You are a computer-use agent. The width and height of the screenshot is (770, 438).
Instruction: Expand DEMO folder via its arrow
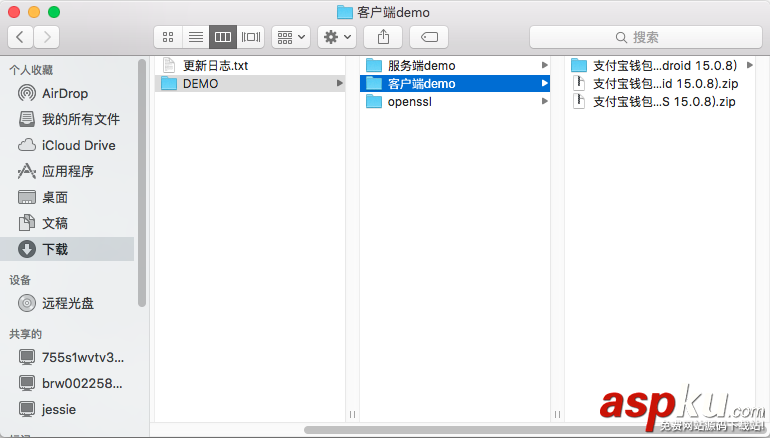point(339,83)
